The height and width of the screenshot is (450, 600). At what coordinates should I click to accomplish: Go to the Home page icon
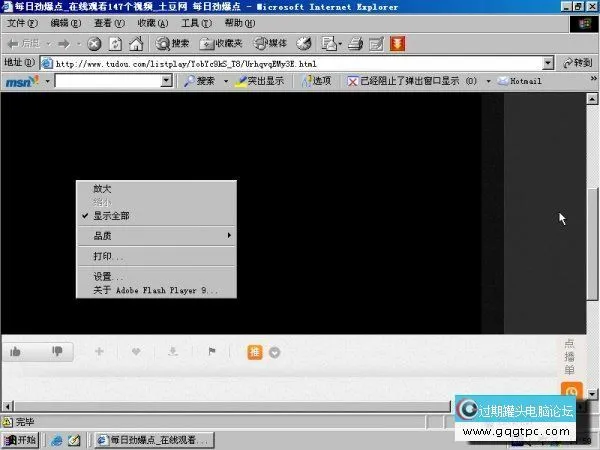135,43
